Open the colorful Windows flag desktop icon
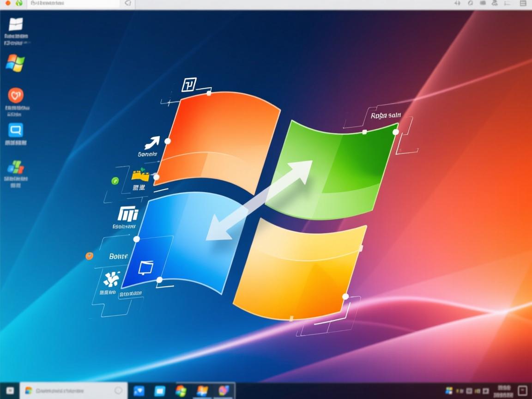Image resolution: width=532 pixels, height=399 pixels. [15, 63]
